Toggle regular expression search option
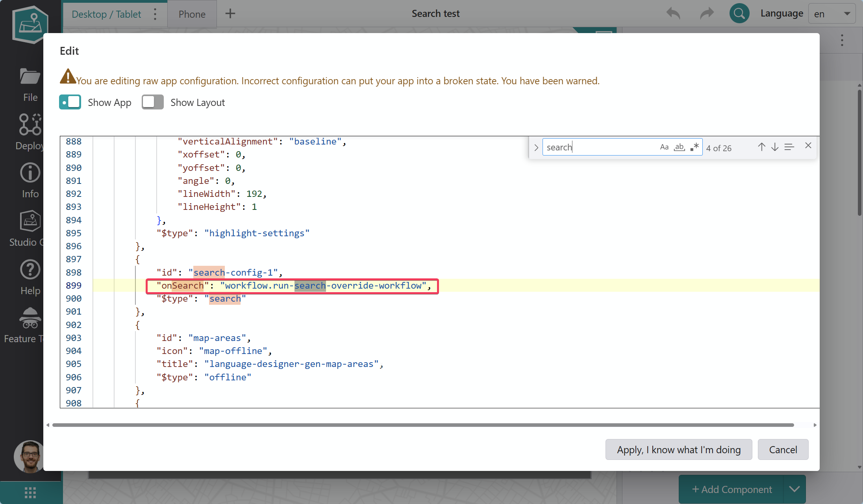Image resolution: width=863 pixels, height=504 pixels. click(694, 147)
